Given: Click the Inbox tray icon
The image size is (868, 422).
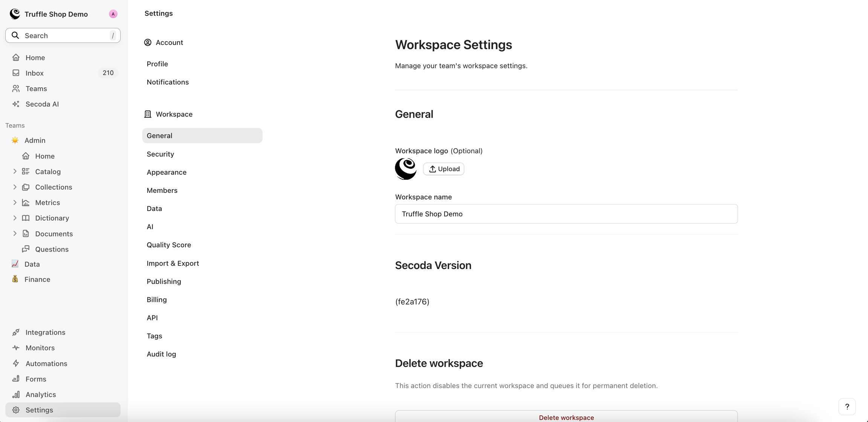Looking at the screenshot, I should click(x=16, y=73).
